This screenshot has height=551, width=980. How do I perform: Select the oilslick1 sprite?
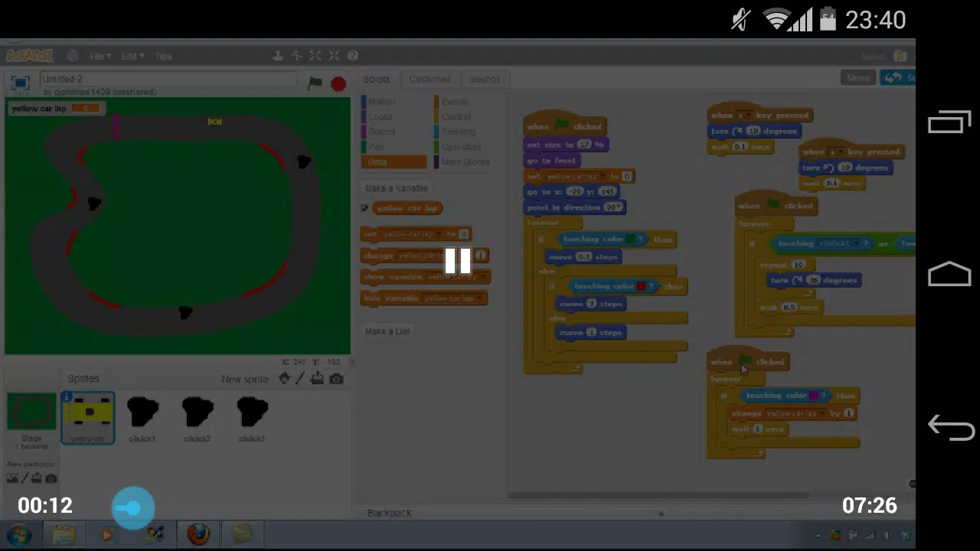142,418
